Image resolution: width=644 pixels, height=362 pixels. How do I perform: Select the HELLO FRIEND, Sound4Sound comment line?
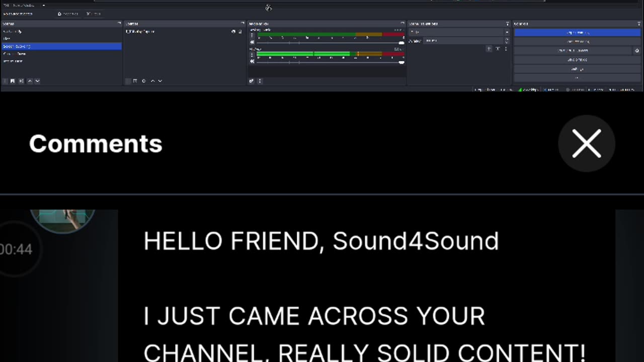tap(321, 241)
